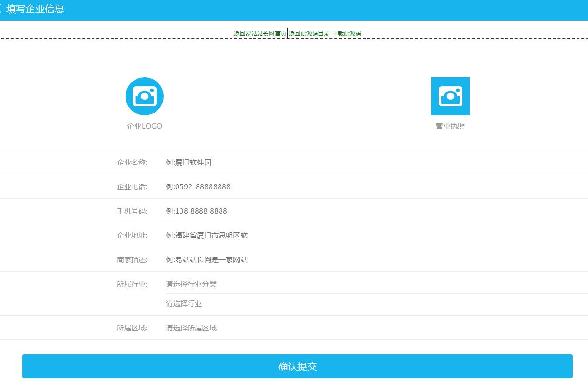Open the 返回易站站长网首页 link
Image resolution: width=588 pixels, height=390 pixels.
click(260, 34)
